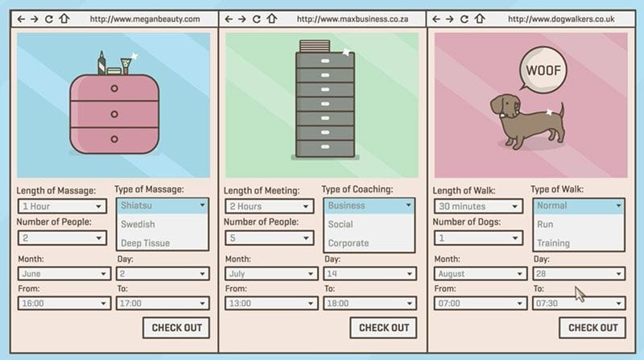Open the 17:00 To dropdown
Screen dimensions: 644x360
163,304
